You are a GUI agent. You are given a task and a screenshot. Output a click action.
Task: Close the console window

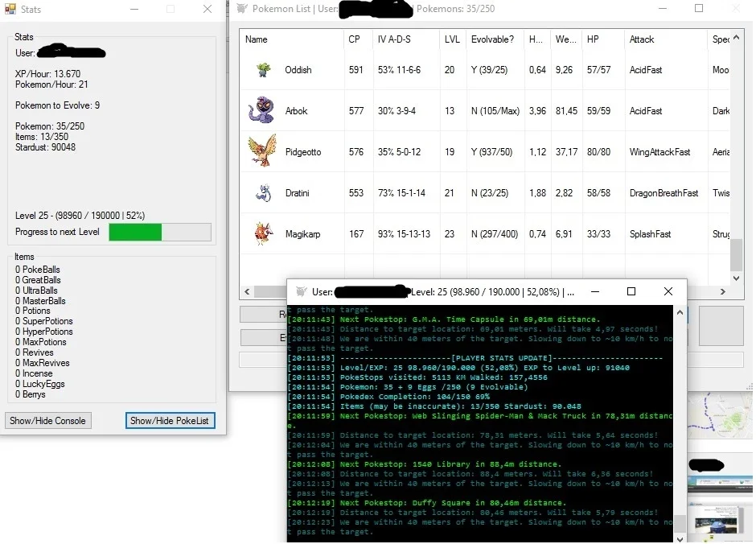668,291
